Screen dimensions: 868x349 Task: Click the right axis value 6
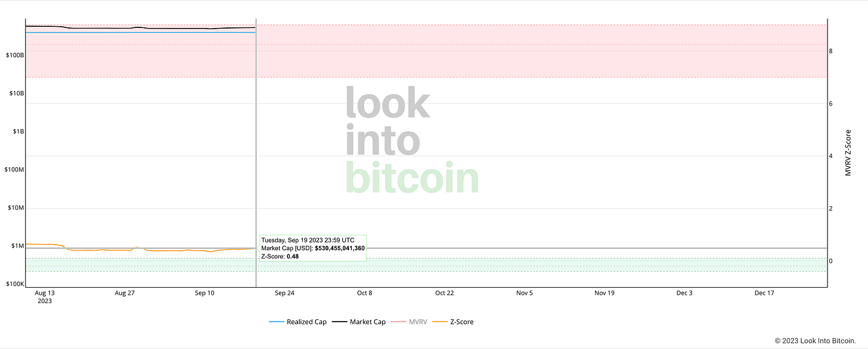coord(830,104)
